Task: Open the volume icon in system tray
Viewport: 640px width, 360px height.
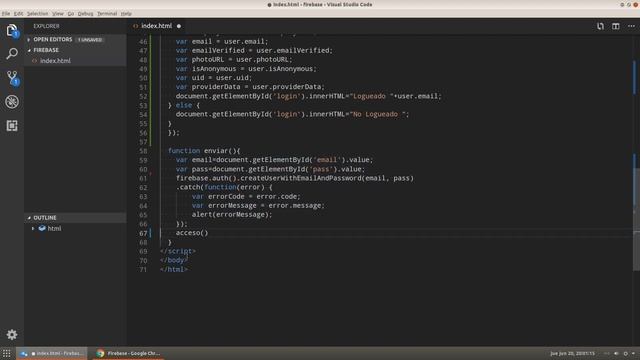Action: point(616,353)
